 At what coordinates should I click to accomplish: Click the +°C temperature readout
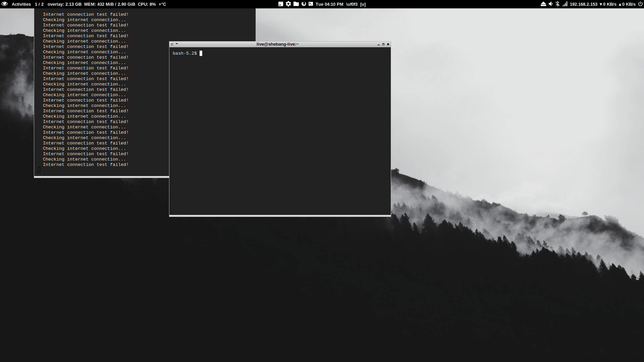click(x=162, y=4)
